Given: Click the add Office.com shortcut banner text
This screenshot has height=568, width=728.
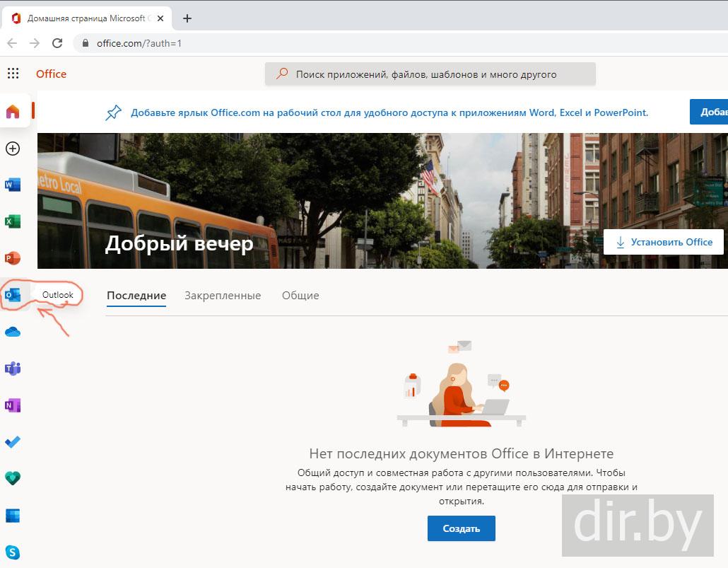Looking at the screenshot, I should [x=389, y=112].
